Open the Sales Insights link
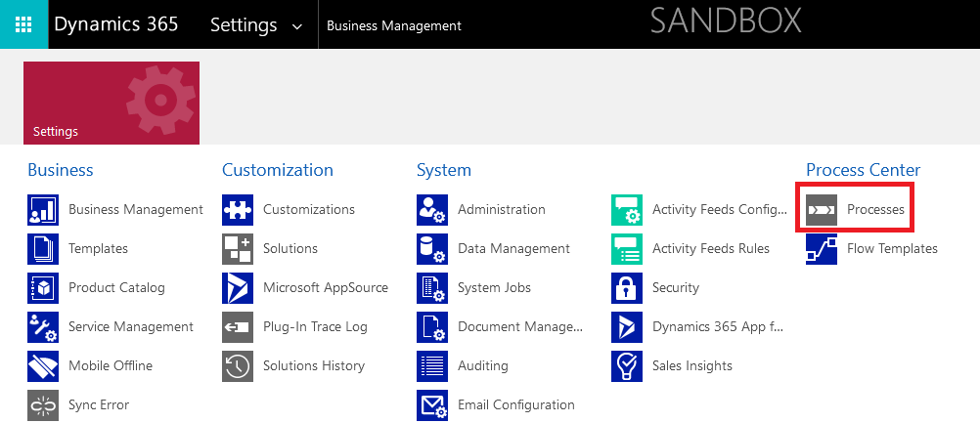 click(691, 366)
